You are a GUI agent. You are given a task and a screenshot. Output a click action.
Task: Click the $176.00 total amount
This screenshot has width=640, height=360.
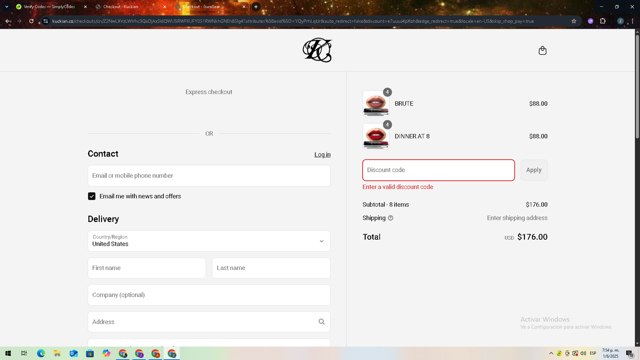(x=532, y=237)
